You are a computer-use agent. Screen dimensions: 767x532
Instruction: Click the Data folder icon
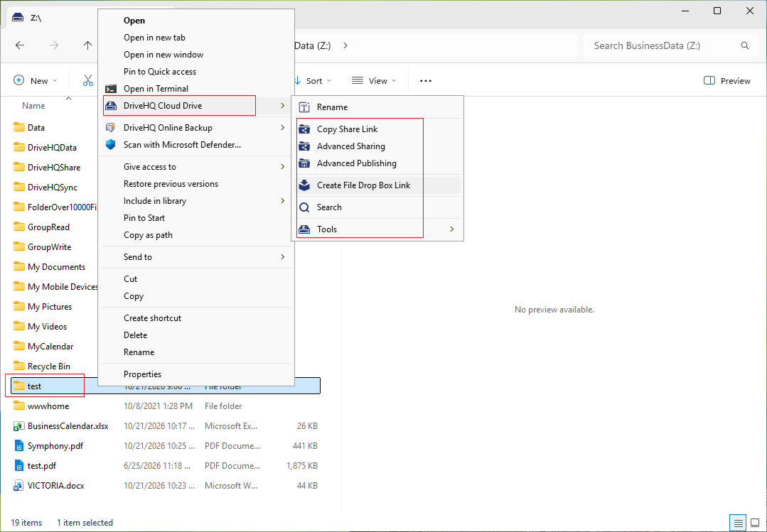(18, 128)
